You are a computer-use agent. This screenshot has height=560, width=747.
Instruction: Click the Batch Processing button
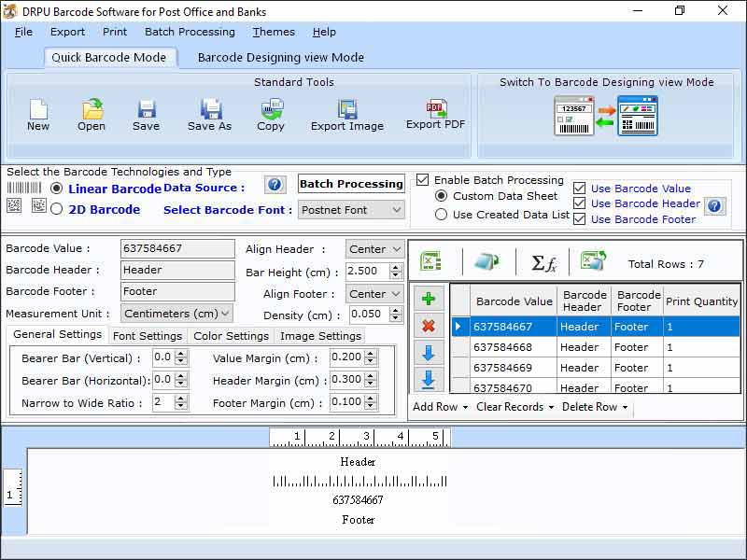click(351, 184)
